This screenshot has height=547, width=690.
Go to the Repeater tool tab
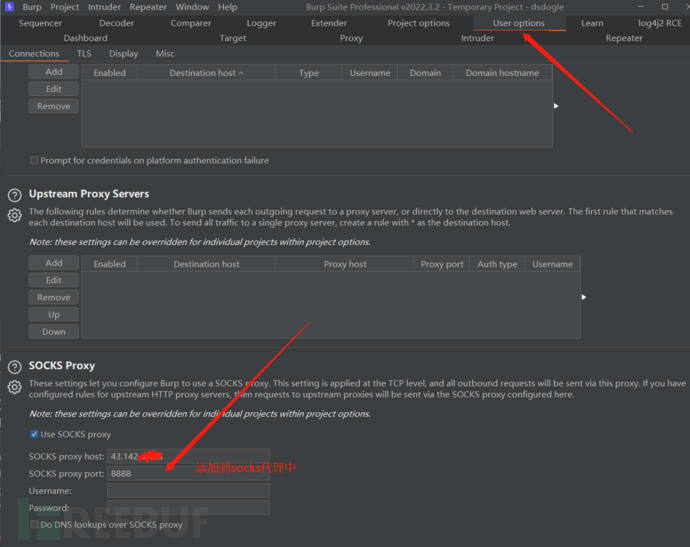click(624, 38)
